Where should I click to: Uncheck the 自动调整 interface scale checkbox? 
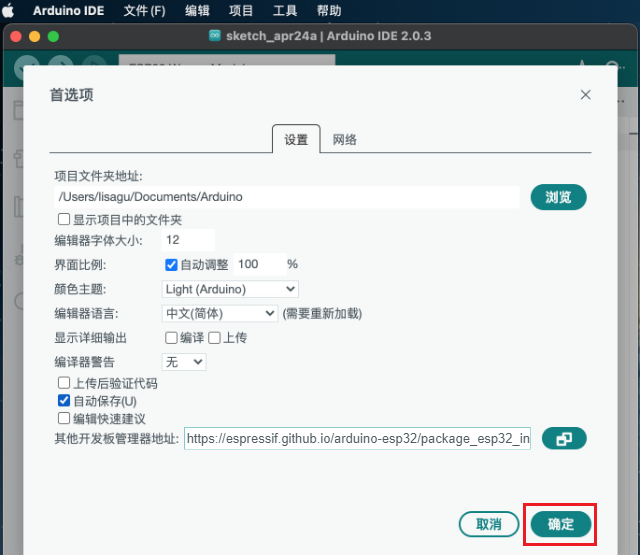click(x=171, y=265)
